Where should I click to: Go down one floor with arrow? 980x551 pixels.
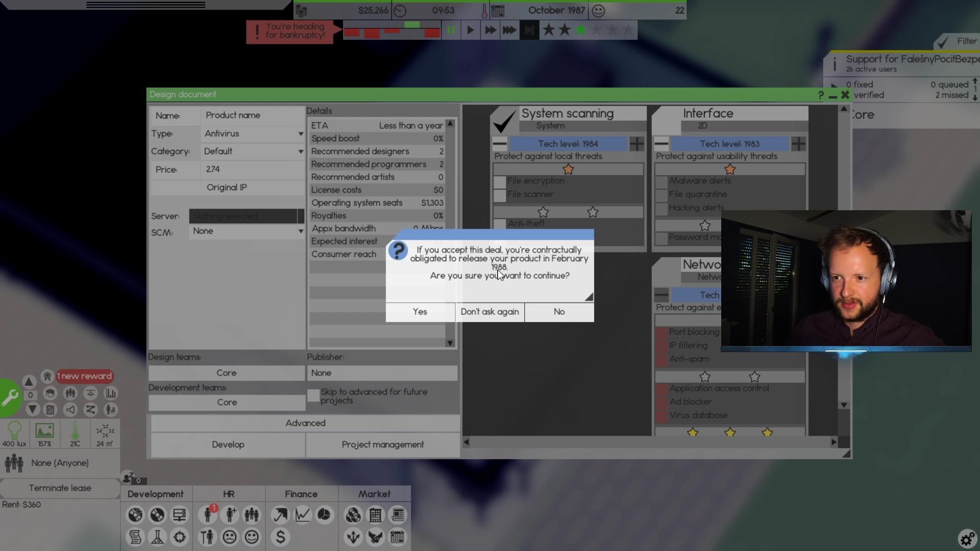(32, 409)
